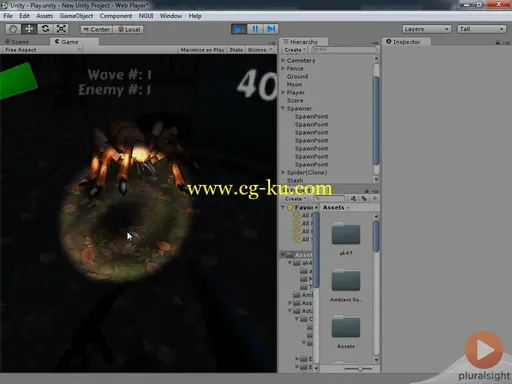Select the Rotate tool in toolbar

(45, 29)
